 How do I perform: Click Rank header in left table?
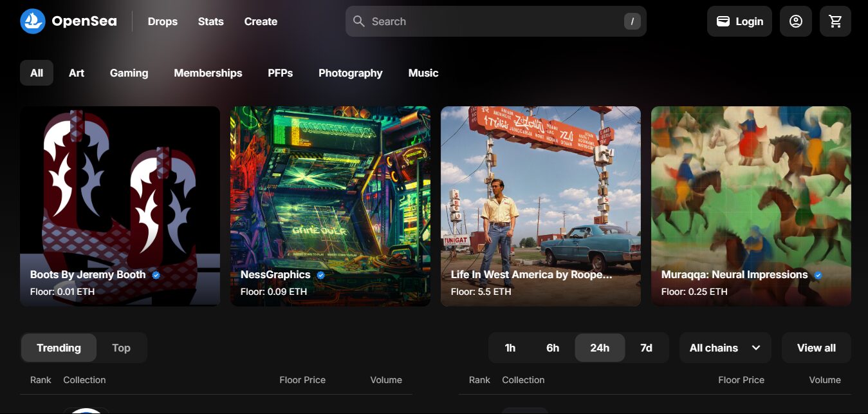[41, 380]
